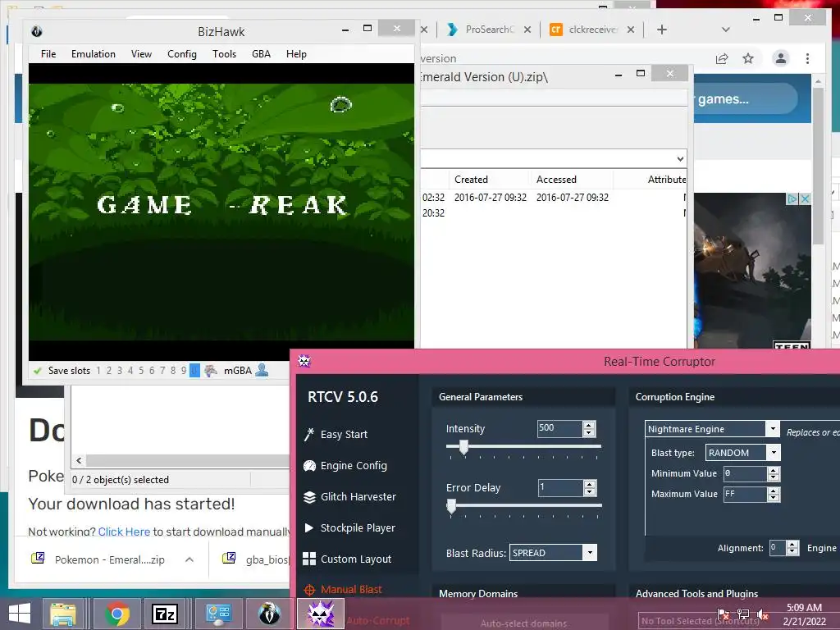Screen dimensions: 840x630
Task: Click the AdChoices triangle icon on ad
Action: 792,199
